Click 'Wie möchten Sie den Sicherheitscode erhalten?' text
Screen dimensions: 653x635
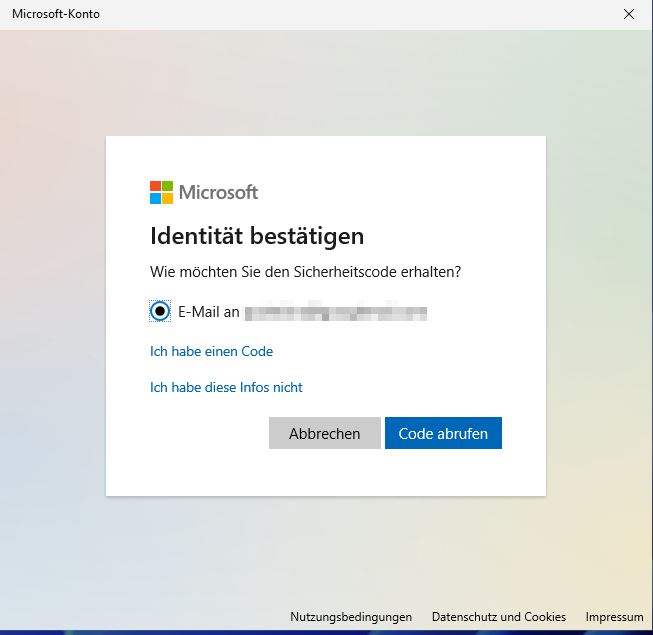(x=305, y=272)
